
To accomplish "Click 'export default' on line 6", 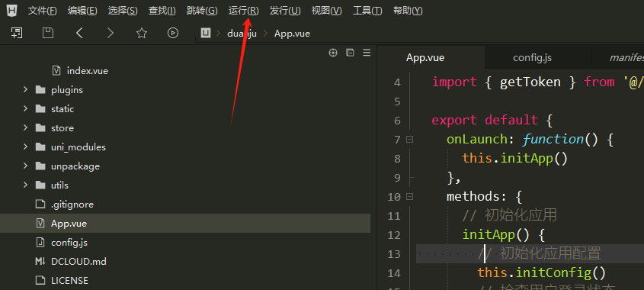I will pyautogui.click(x=485, y=120).
